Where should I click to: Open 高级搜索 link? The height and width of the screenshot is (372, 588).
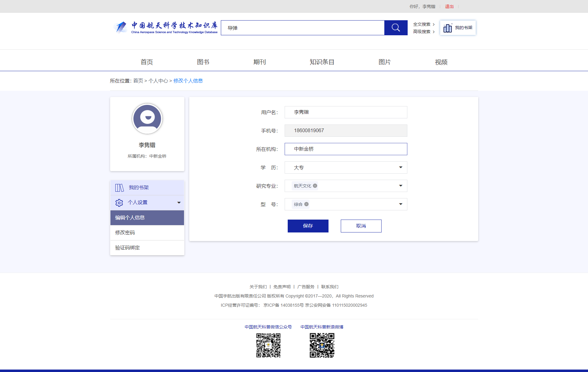tap(422, 32)
